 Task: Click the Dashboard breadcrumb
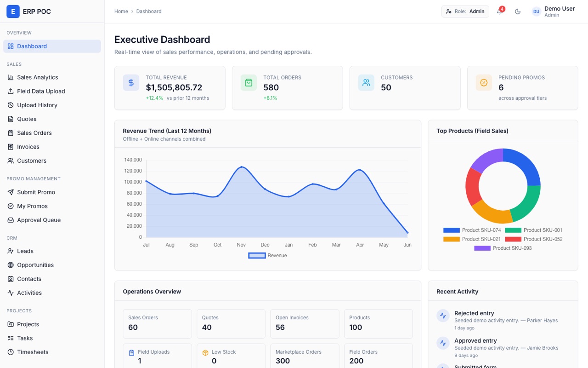click(x=149, y=11)
